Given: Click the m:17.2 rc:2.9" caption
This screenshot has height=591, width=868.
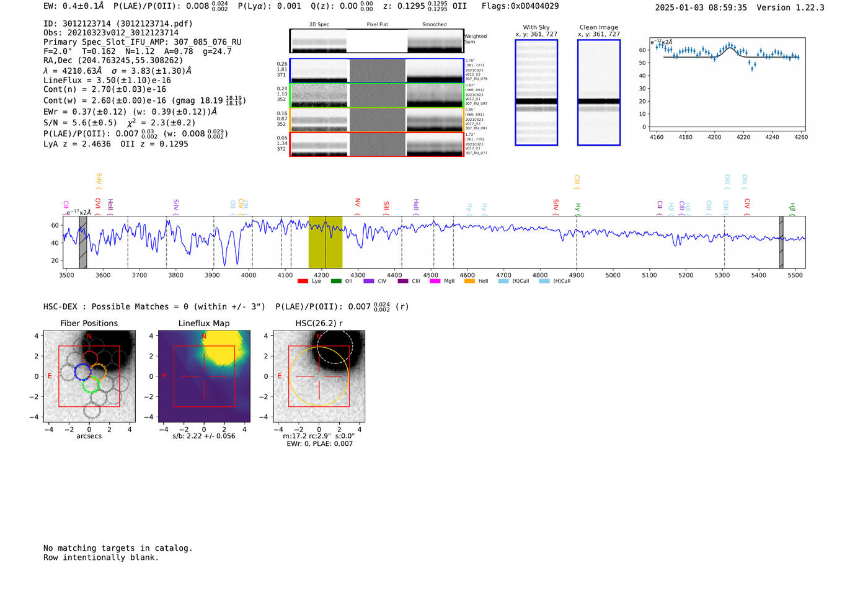Looking at the screenshot, I should (x=319, y=436).
